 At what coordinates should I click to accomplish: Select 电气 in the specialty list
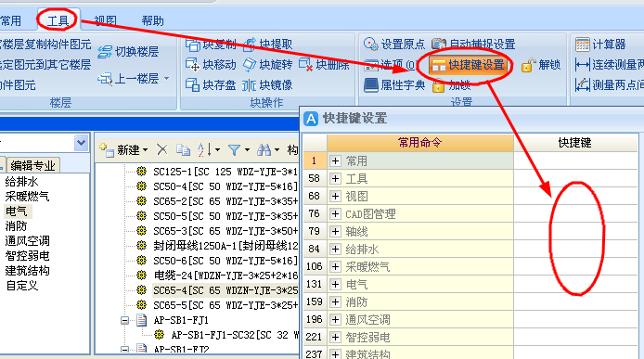(17, 212)
